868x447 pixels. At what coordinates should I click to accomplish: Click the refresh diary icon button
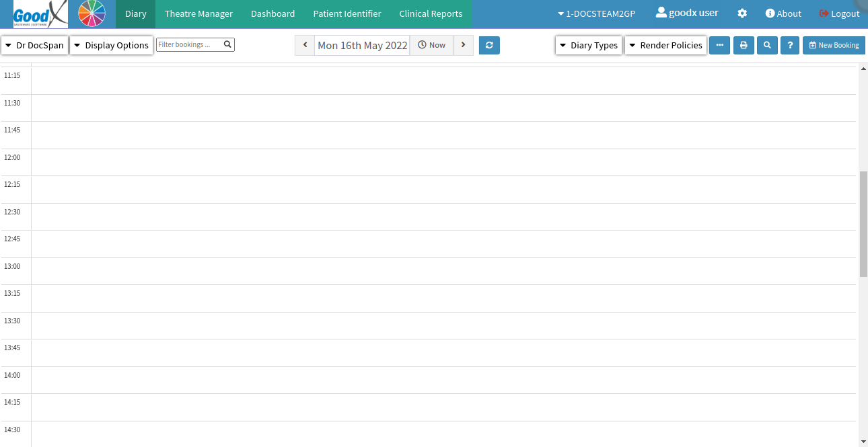click(x=489, y=45)
